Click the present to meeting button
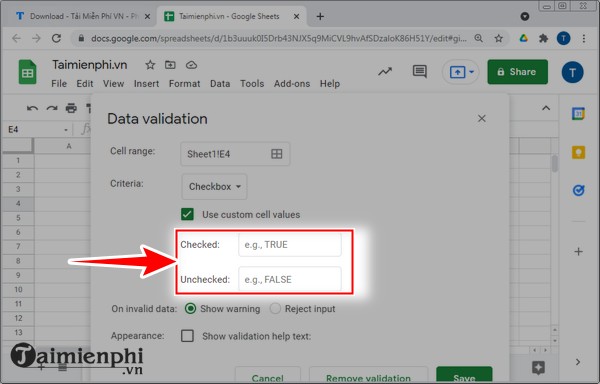This screenshot has width=600, height=384. point(458,72)
